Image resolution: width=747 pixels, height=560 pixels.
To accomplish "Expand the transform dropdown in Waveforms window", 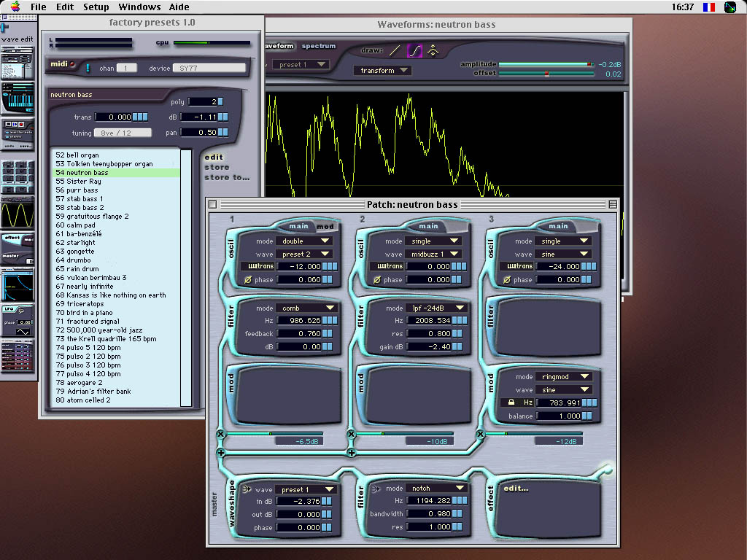I will 382,71.
